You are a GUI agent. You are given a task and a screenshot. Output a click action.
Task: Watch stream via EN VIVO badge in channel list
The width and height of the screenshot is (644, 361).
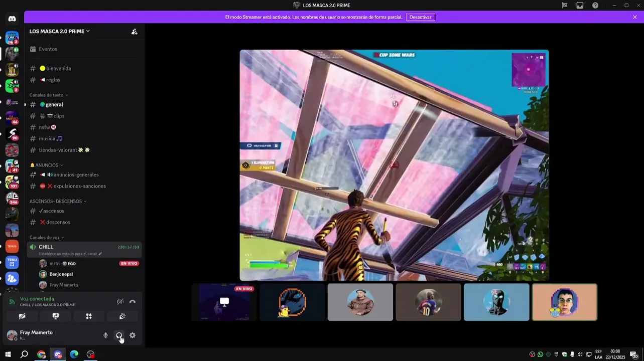click(129, 263)
